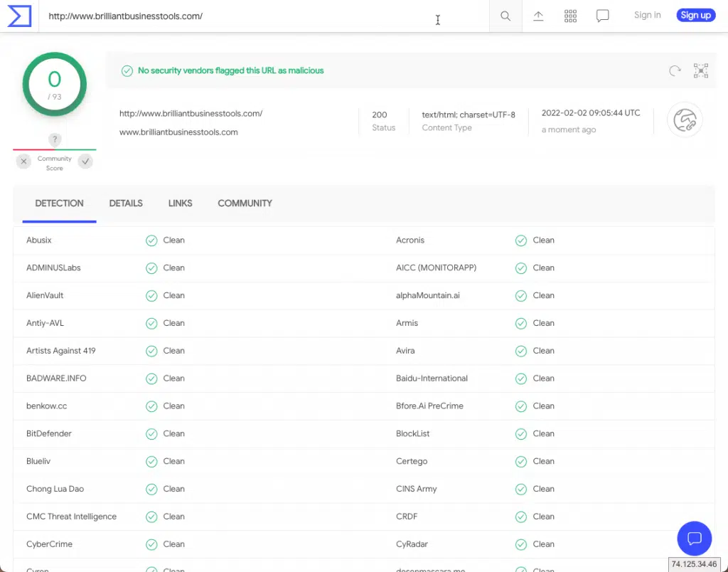The width and height of the screenshot is (728, 572).
Task: Click the Artists Against 419 vendor name
Action: [61, 351]
